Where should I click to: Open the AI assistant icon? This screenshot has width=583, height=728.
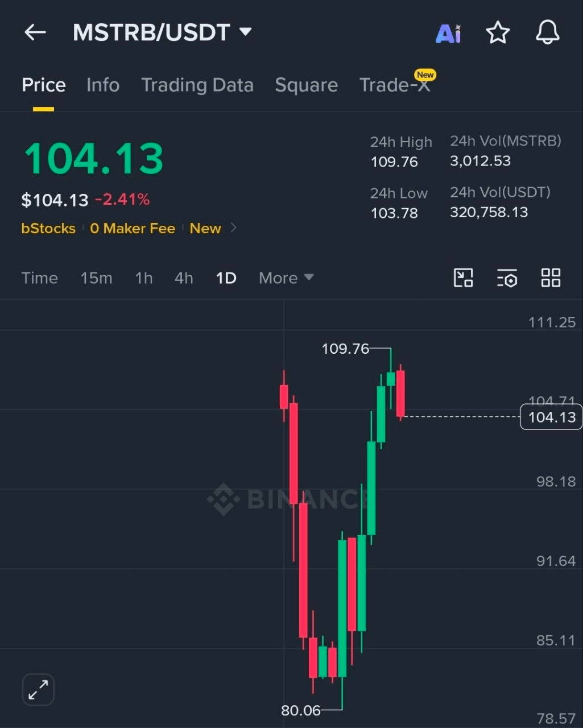tap(448, 34)
